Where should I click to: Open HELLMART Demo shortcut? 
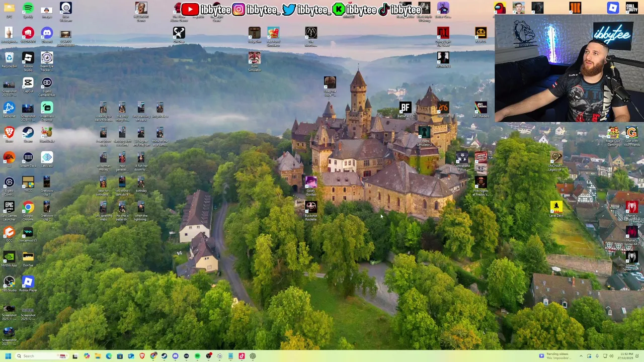click(141, 12)
